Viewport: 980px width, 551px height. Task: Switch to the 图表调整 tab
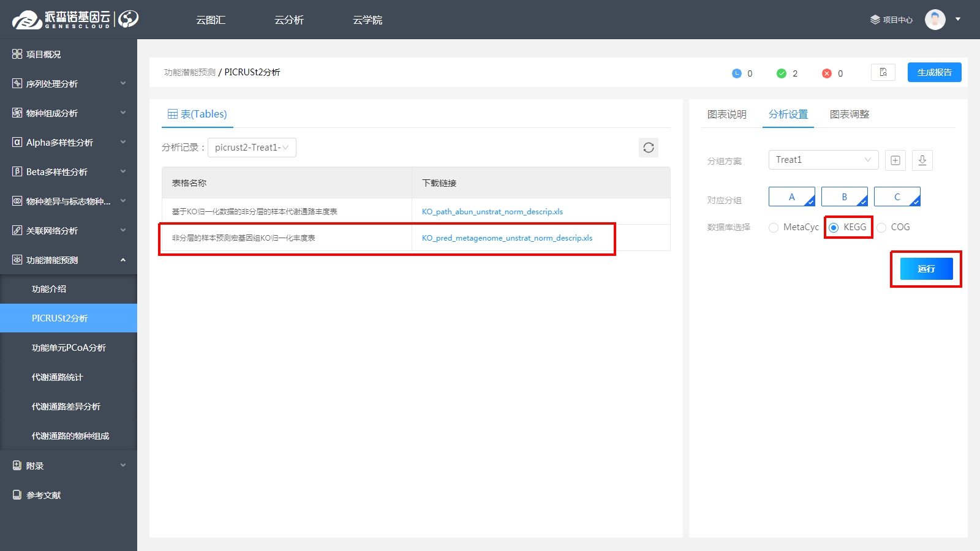coord(850,114)
